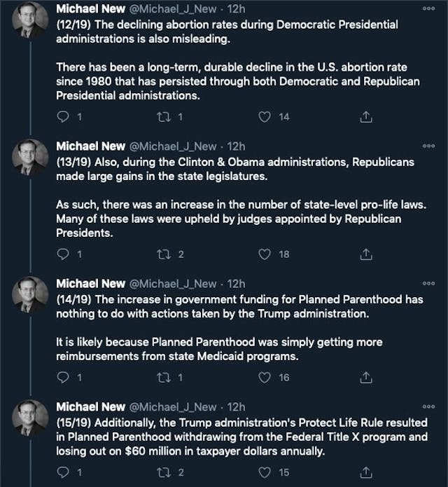Share the (14/19) Medicaid reimbursements tweet
This screenshot has height=487, width=448.
click(x=365, y=377)
